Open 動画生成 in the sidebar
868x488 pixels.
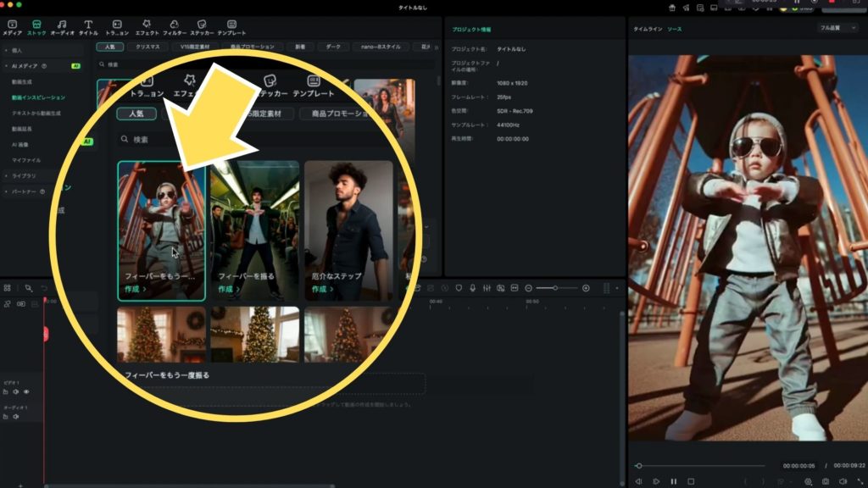coord(23,82)
